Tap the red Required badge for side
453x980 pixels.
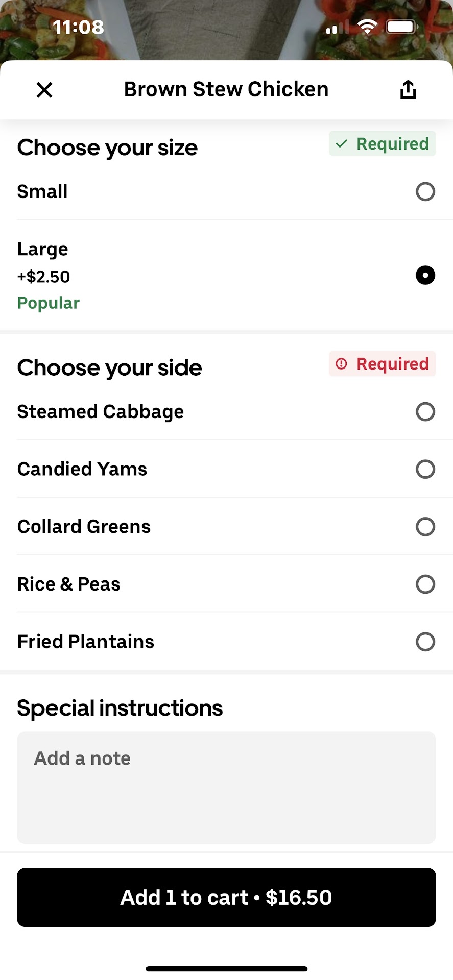coord(383,364)
